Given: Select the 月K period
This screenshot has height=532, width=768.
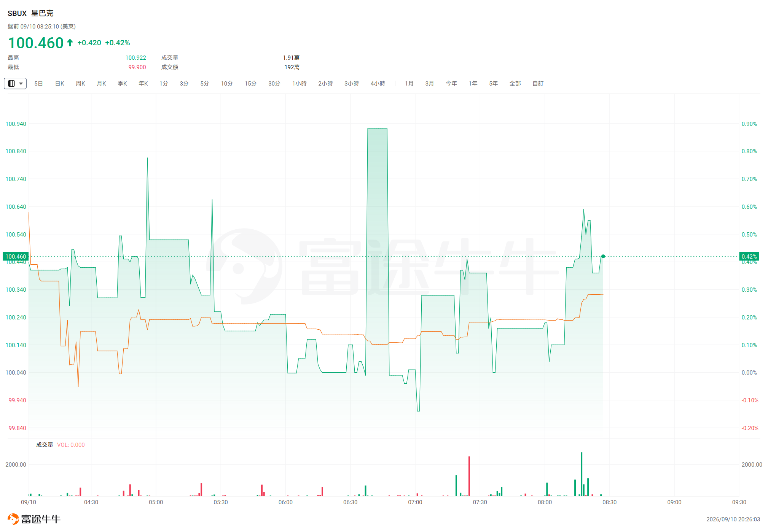Looking at the screenshot, I should (101, 83).
